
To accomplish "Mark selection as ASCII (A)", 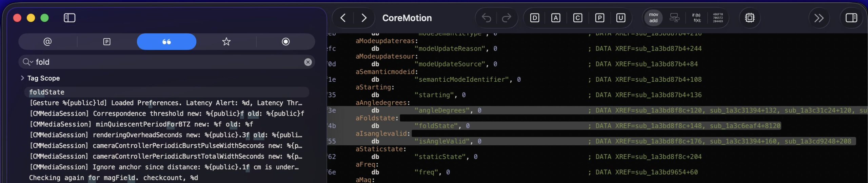I will 556,18.
